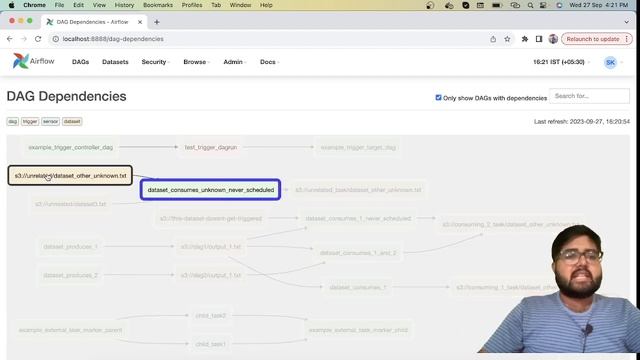Click the dataset_consumes_1_never_scheduled node
The image size is (640, 360).
point(358,218)
